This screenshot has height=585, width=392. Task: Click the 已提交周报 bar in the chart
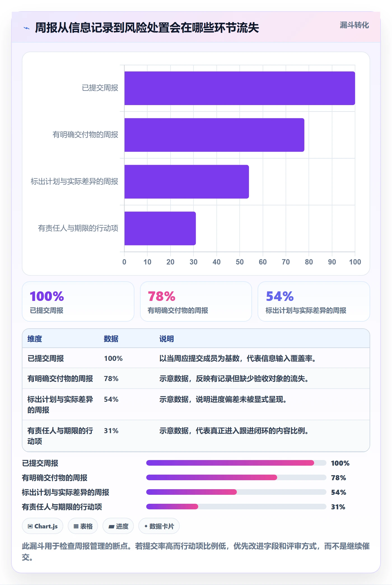click(240, 88)
